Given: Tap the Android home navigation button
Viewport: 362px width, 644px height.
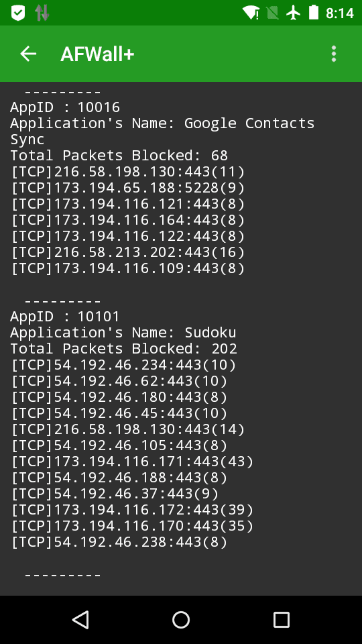Looking at the screenshot, I should (x=181, y=620).
